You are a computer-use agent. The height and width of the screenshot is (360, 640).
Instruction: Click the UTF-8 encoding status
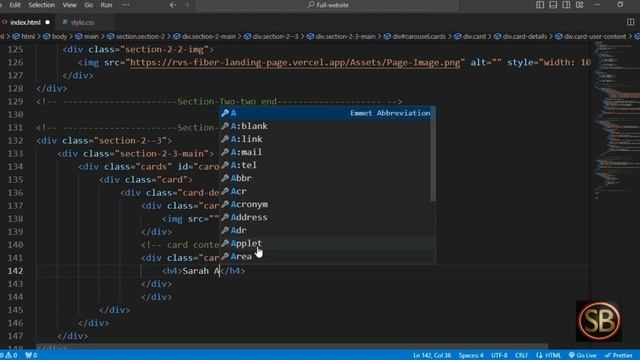(499, 355)
